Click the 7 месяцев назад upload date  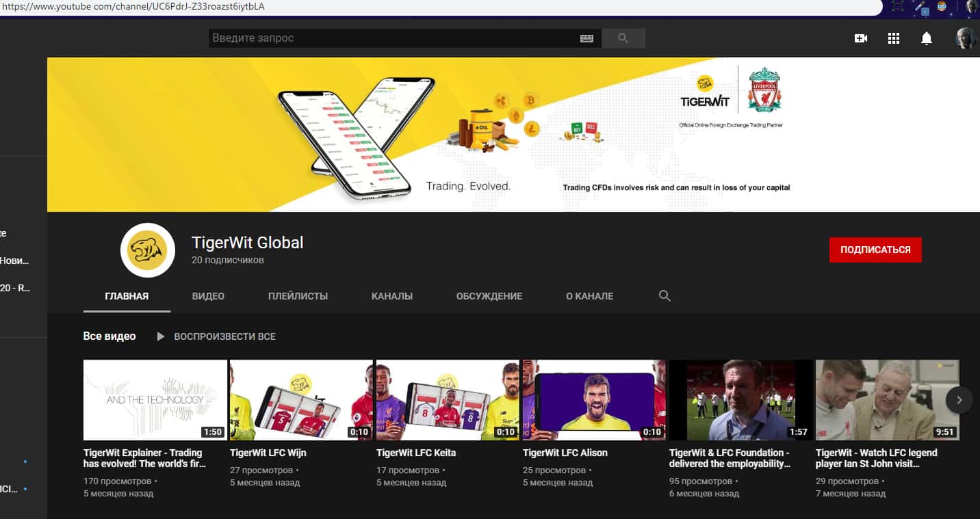tap(851, 493)
